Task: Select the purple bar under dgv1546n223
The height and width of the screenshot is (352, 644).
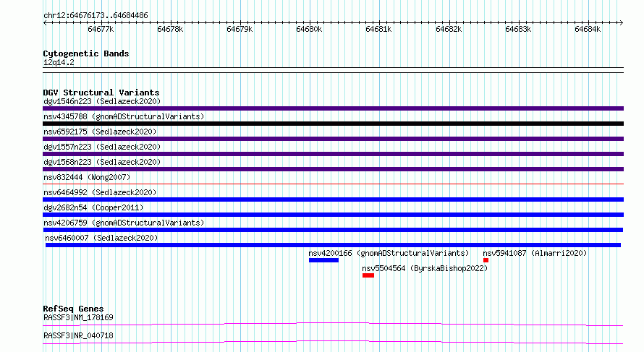Action: click(333, 108)
